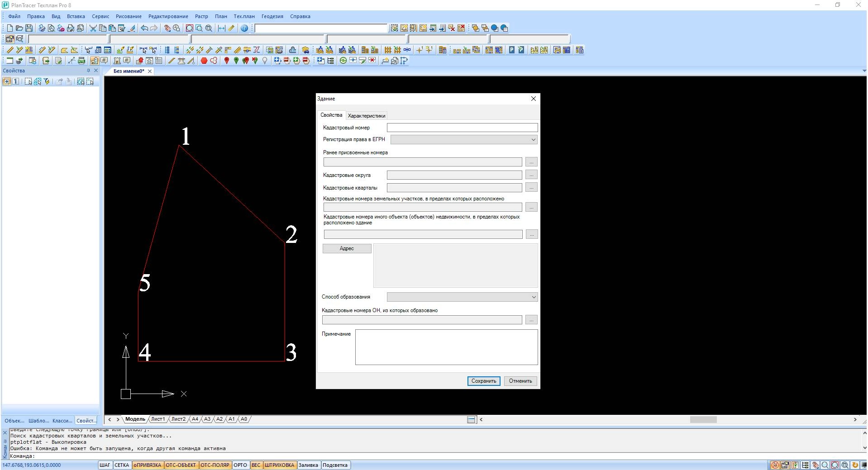This screenshot has width=868, height=470.
Task: Click ellipsis next to Ранее присвоенные номера
Action: click(x=532, y=162)
